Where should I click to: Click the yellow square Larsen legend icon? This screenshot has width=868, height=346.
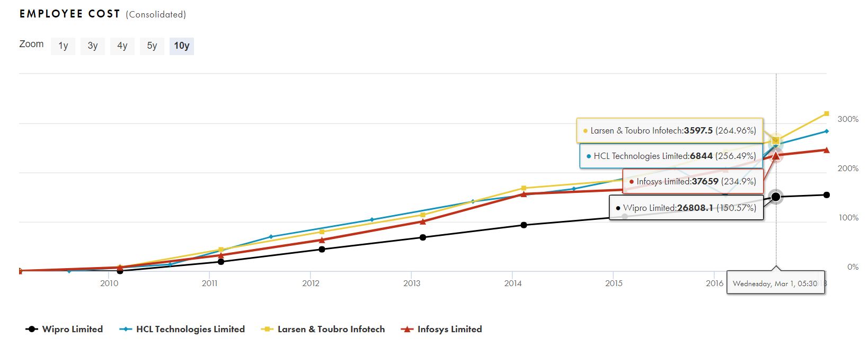pyautogui.click(x=267, y=329)
